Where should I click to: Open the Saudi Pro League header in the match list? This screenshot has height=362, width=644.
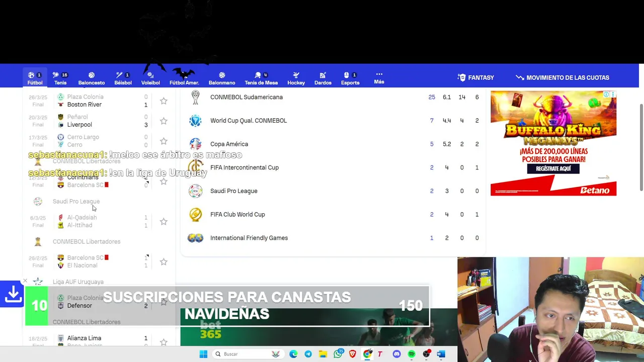76,201
